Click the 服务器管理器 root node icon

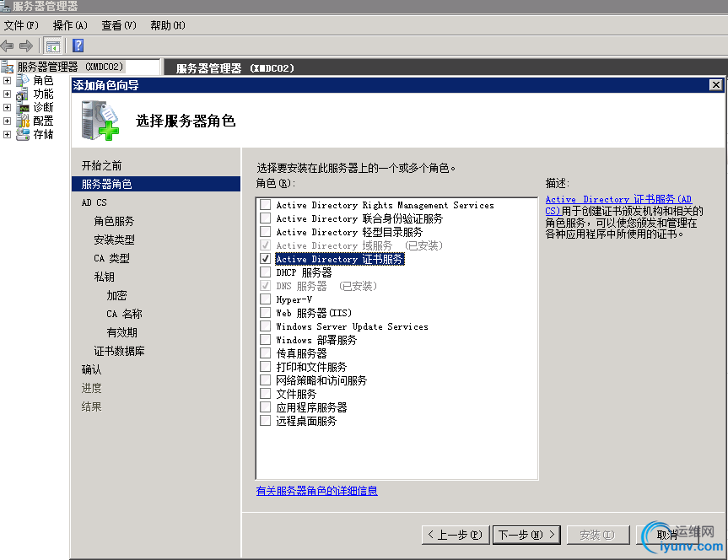(8, 67)
